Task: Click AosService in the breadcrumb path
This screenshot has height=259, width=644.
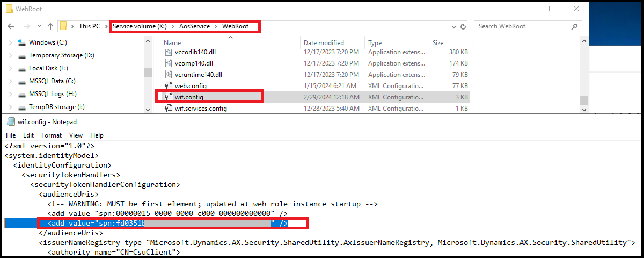Action: coord(197,26)
